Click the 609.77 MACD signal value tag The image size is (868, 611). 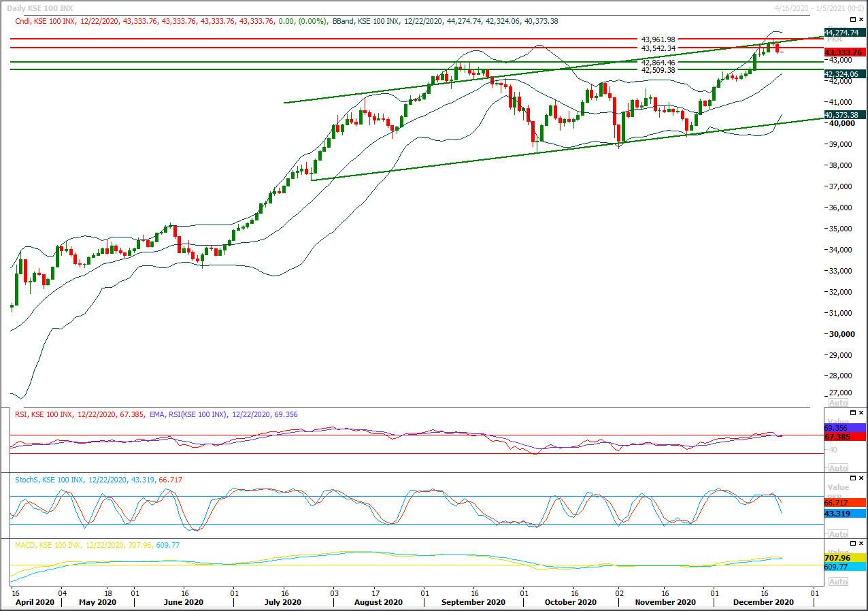[x=844, y=567]
